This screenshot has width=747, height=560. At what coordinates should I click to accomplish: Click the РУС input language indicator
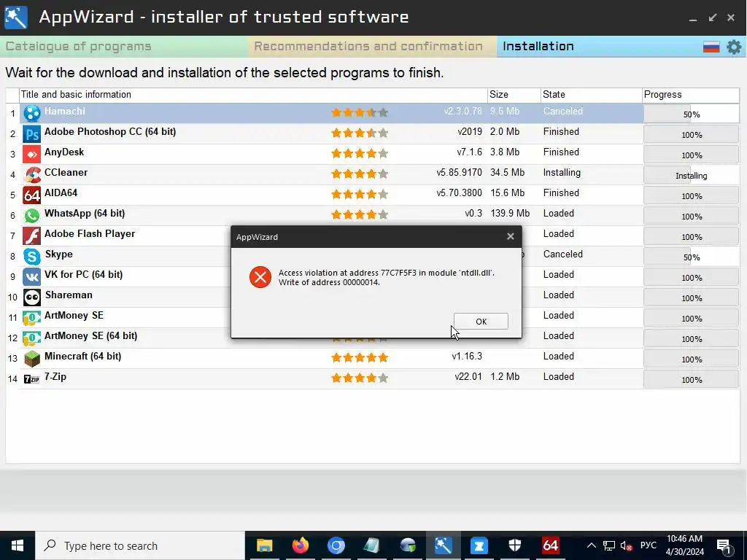point(648,545)
